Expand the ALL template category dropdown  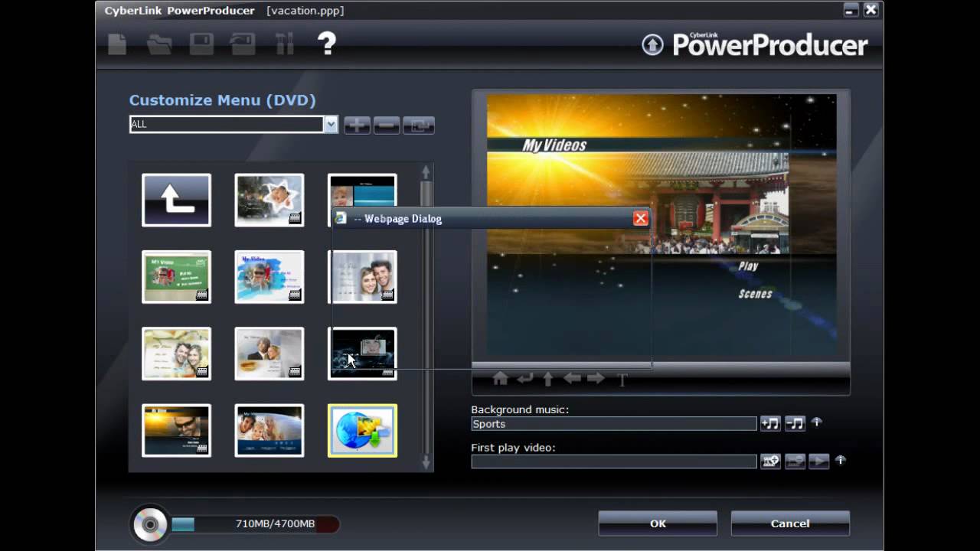330,125
